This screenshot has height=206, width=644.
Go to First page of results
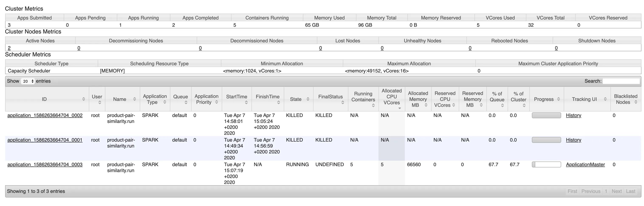572,191
